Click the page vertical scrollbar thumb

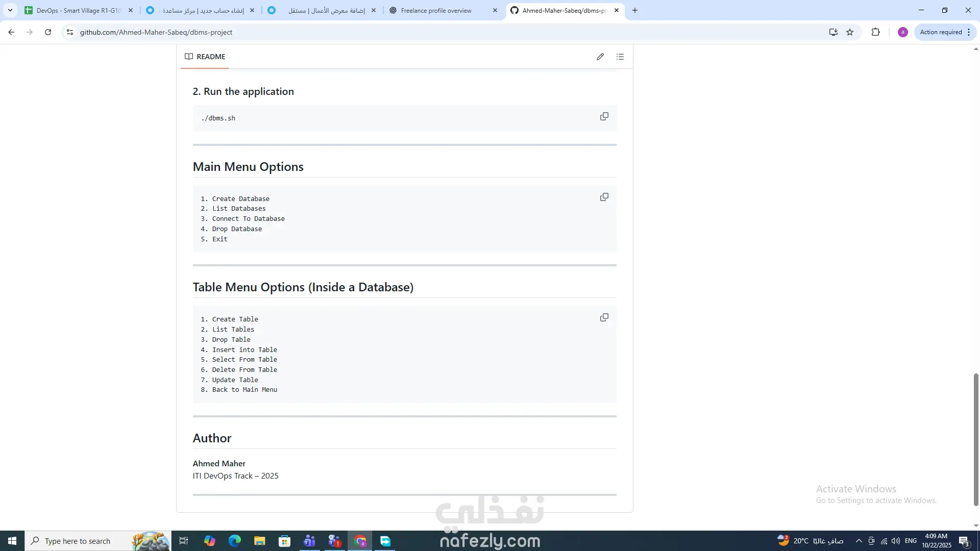pyautogui.click(x=976, y=439)
